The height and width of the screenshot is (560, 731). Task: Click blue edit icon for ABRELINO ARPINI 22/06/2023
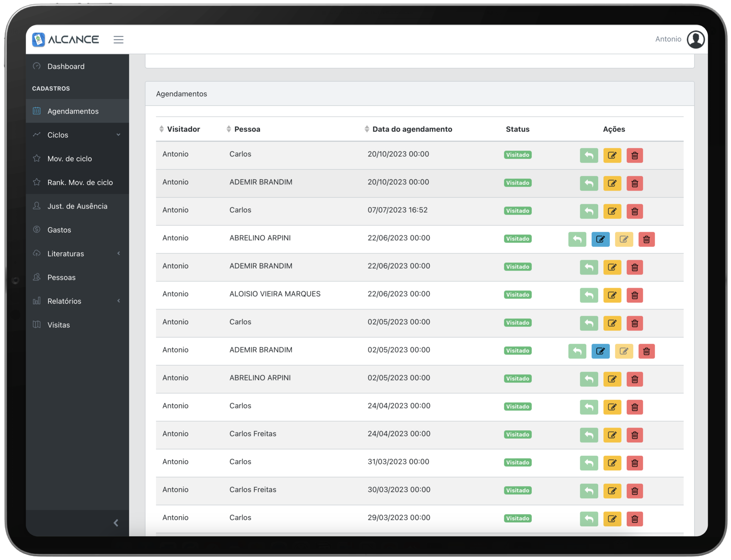click(x=600, y=239)
